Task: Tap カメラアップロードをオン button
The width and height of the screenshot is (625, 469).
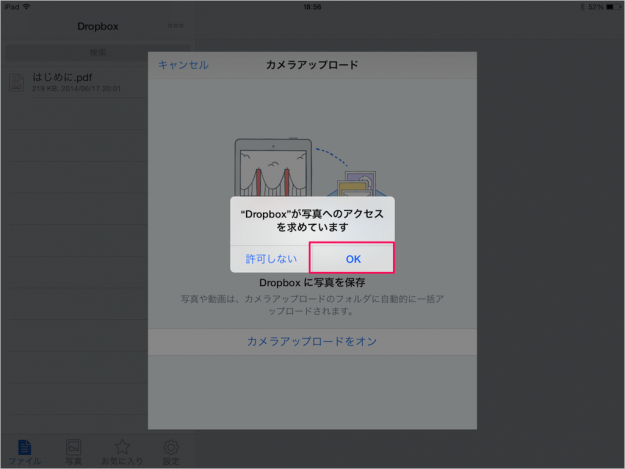Action: (x=312, y=341)
